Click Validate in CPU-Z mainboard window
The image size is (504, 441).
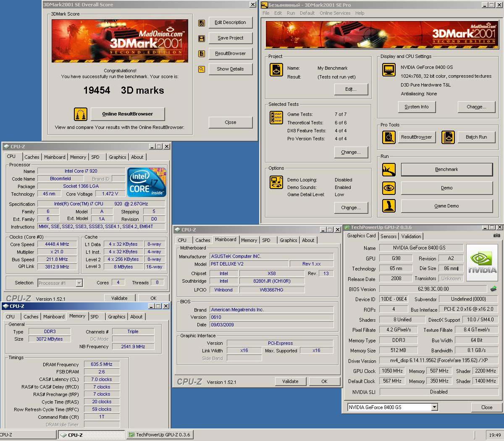tap(290, 381)
